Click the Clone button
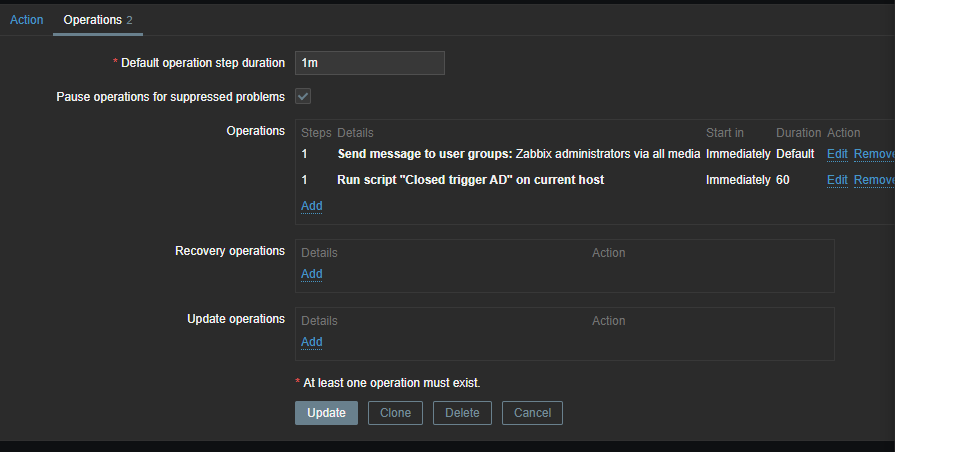977x452 pixels. [x=395, y=413]
